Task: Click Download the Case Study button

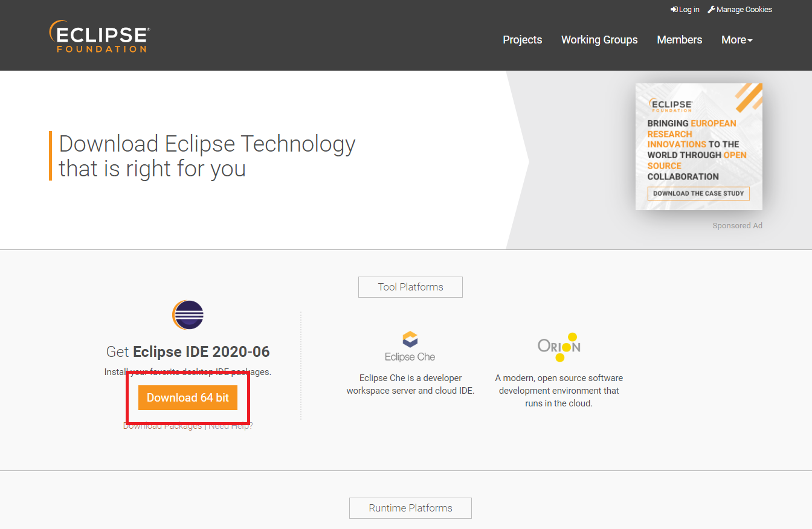Action: [698, 193]
